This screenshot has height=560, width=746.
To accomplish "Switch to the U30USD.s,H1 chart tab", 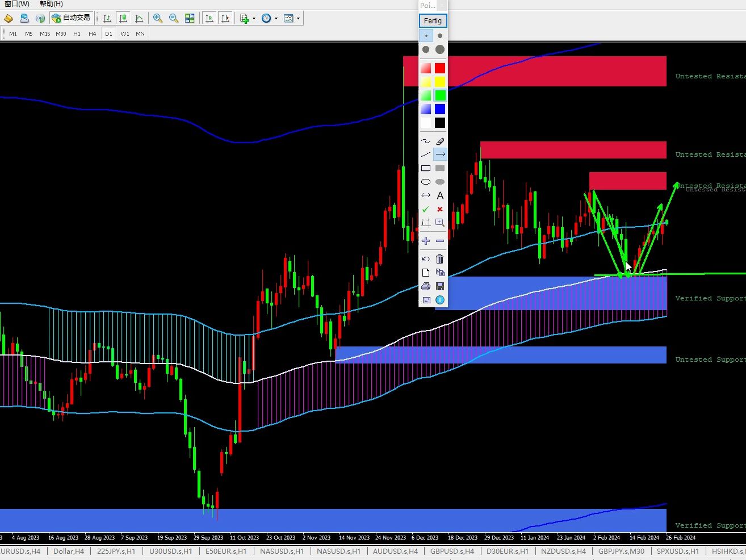I will pyautogui.click(x=171, y=551).
